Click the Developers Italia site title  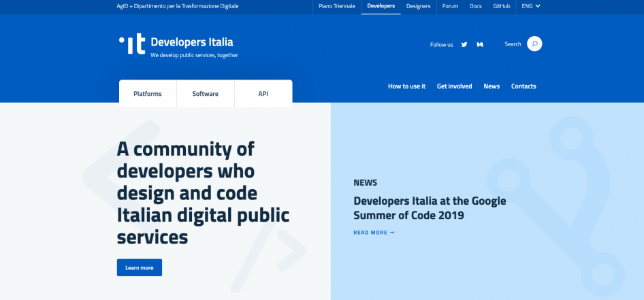tap(192, 42)
